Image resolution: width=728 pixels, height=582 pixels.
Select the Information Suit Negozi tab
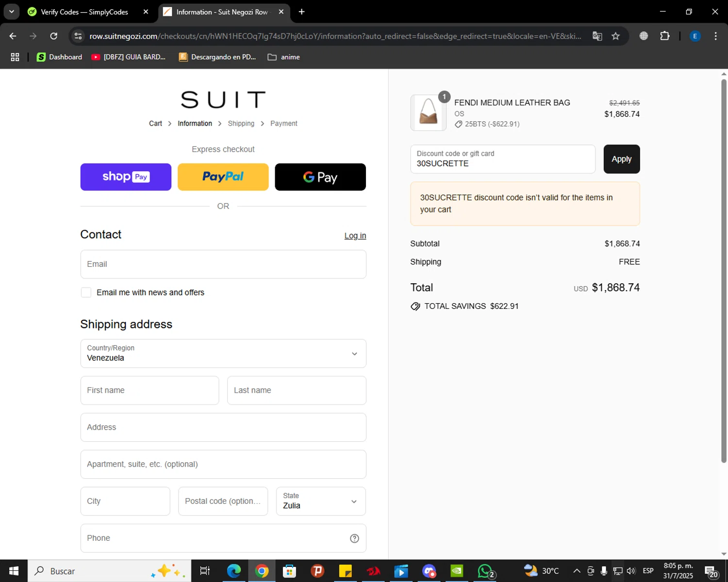pos(222,12)
